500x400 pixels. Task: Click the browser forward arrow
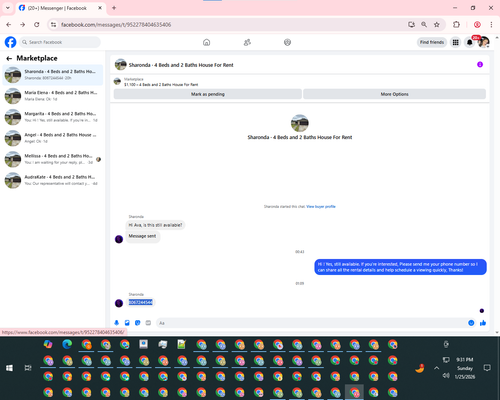coord(23,25)
